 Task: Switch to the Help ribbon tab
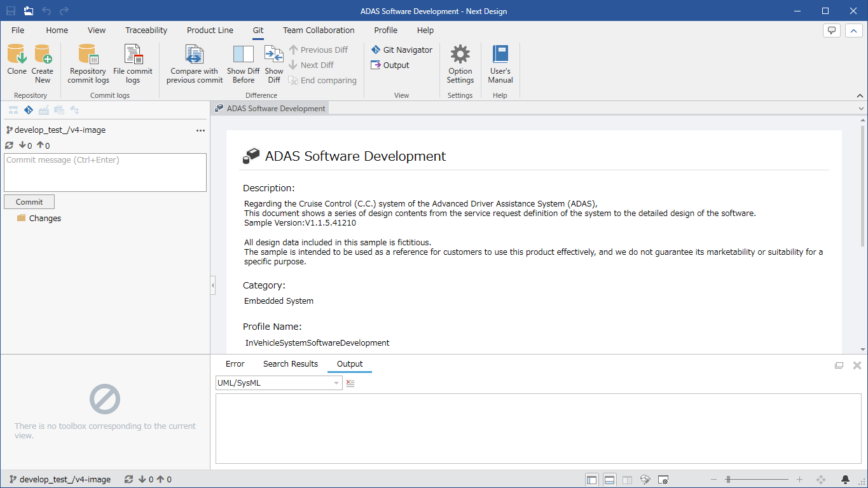[425, 30]
